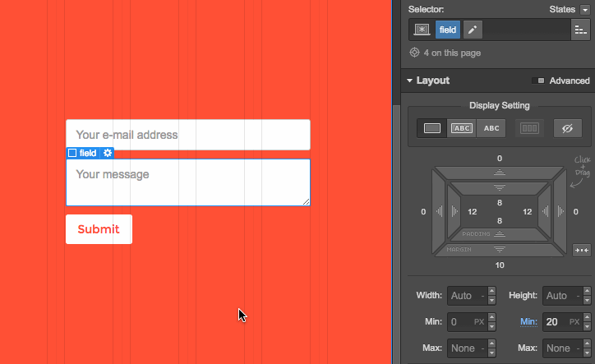Screen dimensions: 595x364
Task: Decrease the Width value stepper
Action: 491,300
